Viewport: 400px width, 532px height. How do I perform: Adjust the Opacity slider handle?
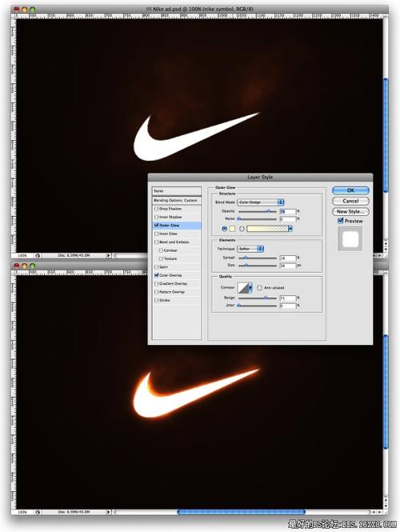tap(268, 211)
